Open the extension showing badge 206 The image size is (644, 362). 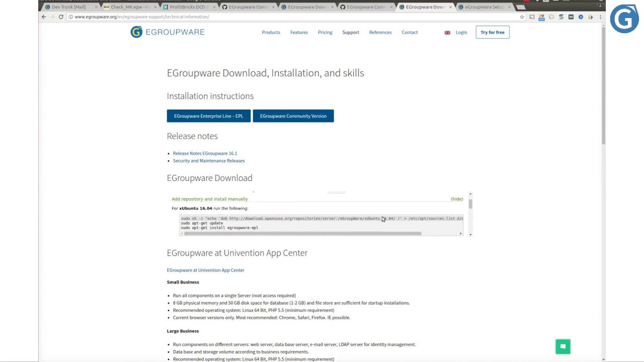click(541, 17)
